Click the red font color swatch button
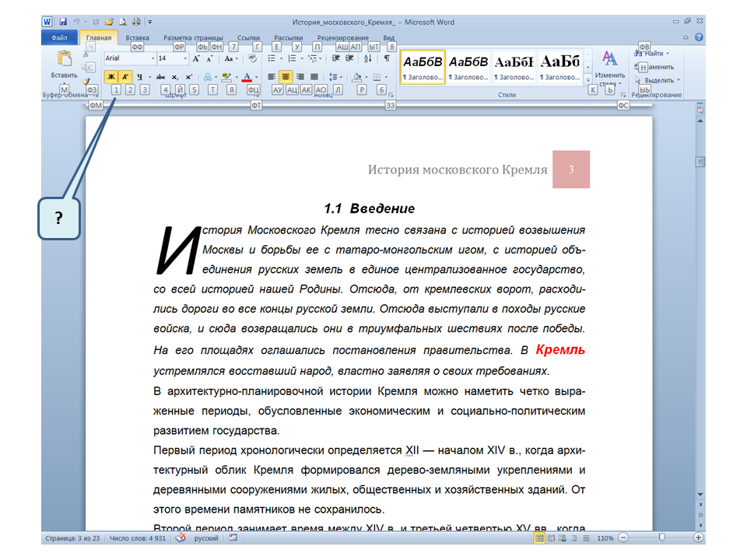 246,77
